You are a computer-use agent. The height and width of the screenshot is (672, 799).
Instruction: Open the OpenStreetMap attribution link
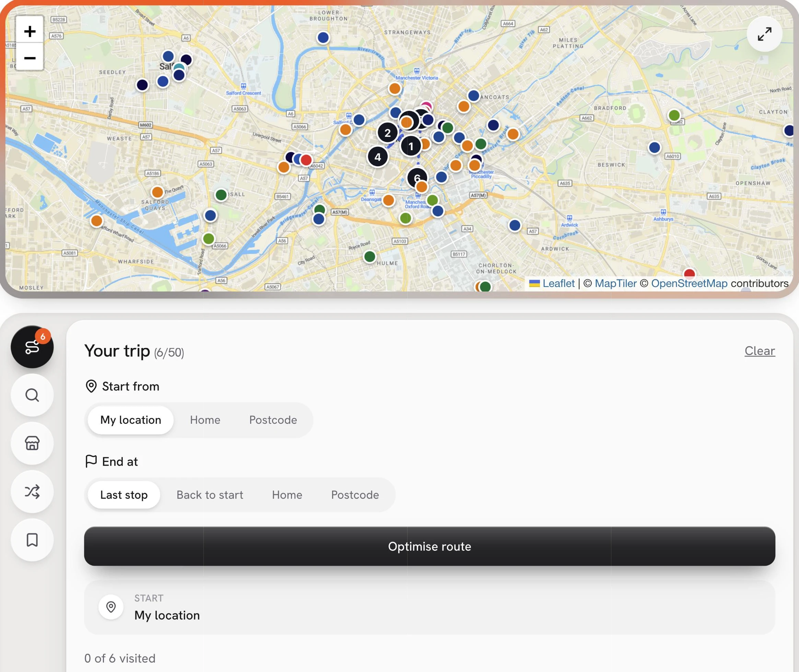689,284
